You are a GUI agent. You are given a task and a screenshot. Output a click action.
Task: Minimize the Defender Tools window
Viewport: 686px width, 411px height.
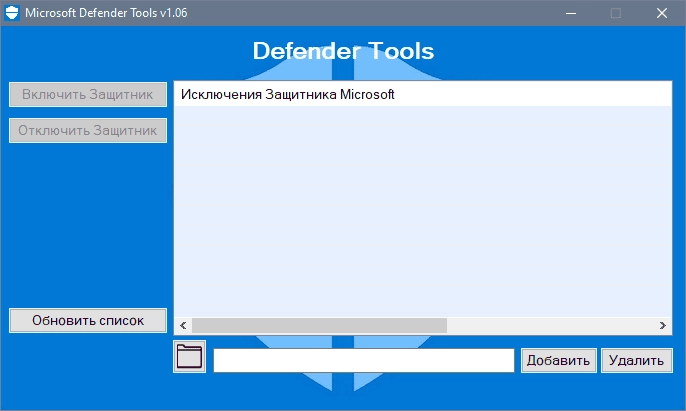click(570, 13)
